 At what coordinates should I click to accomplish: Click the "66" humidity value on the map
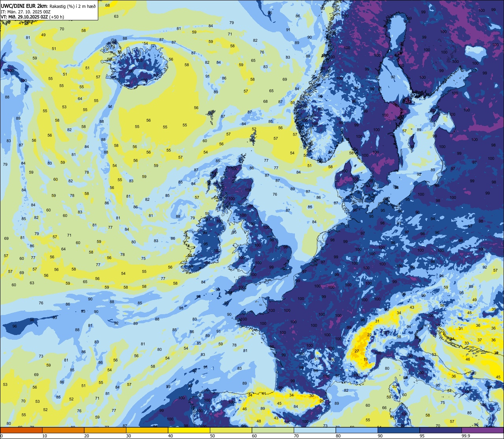pyautogui.click(x=384, y=408)
